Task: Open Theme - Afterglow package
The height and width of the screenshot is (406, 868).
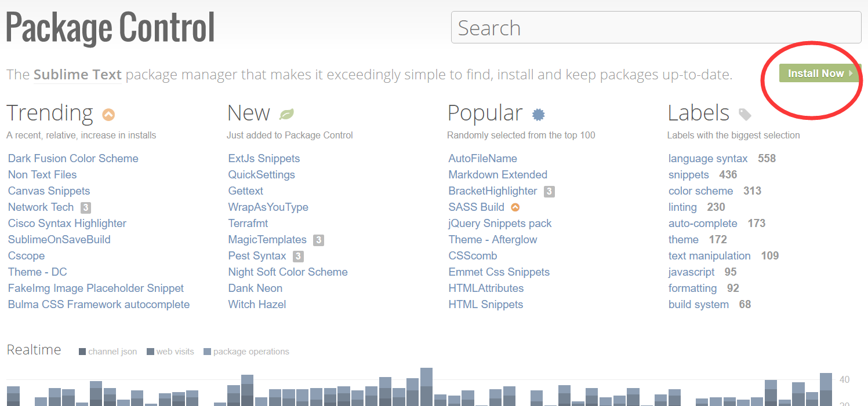Action: (493, 240)
